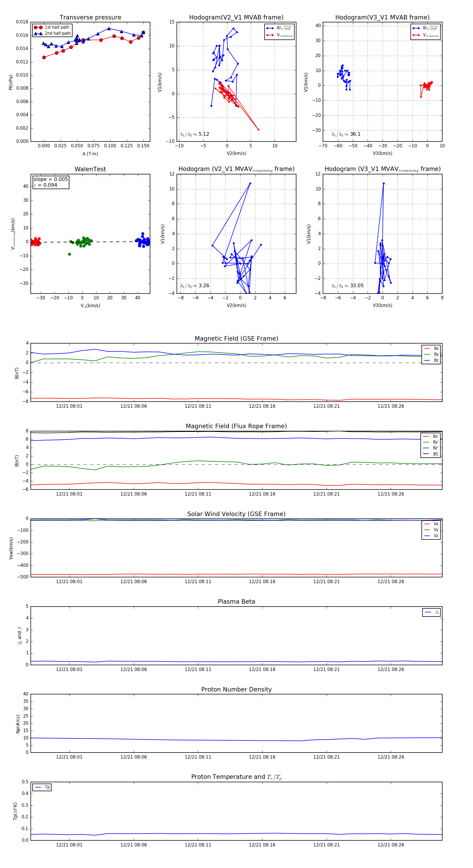Image resolution: width=473 pixels, height=868 pixels.
Task: Click the "Hodogram (V2_V1 MVAV remaining frame)" title
Action: coord(236,169)
